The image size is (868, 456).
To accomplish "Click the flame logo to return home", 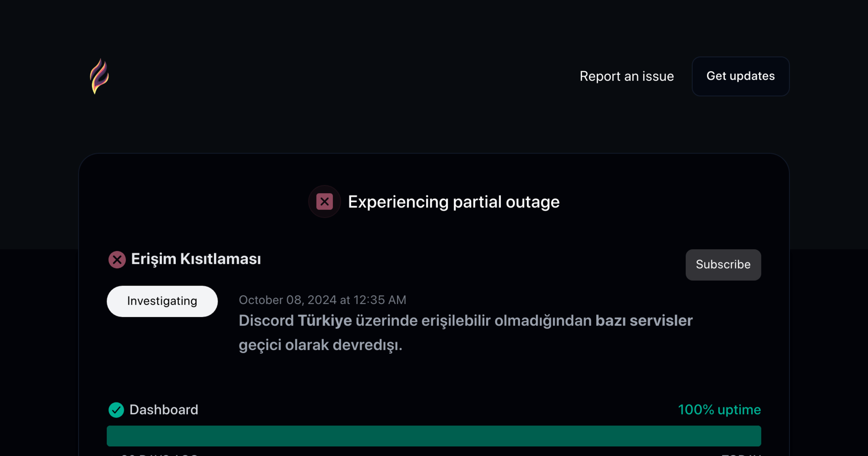I will point(100,76).
